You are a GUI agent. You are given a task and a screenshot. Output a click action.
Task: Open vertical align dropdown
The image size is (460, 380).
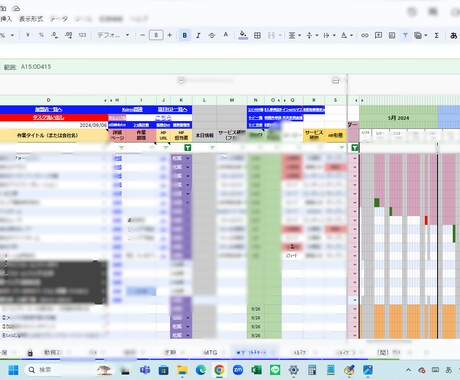312,35
